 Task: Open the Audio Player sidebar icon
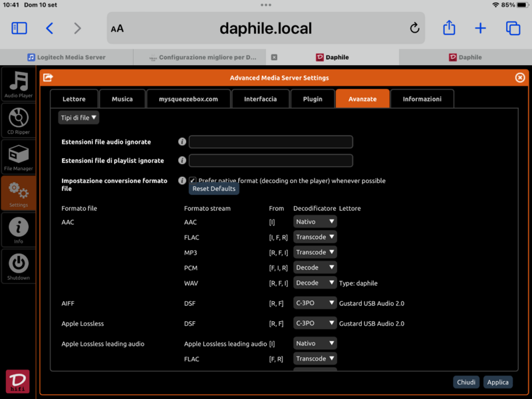[x=19, y=84]
